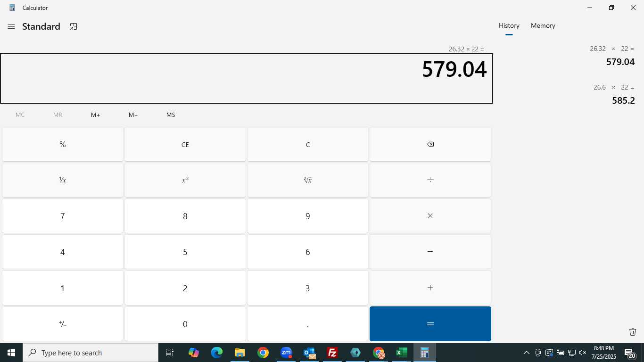644x362 pixels.
Task: Click the backspace delete icon button
Action: [x=430, y=144]
